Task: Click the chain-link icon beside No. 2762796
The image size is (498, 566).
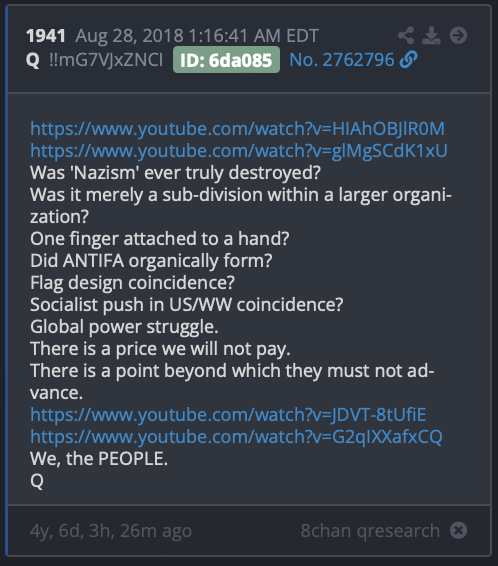Action: pos(409,60)
